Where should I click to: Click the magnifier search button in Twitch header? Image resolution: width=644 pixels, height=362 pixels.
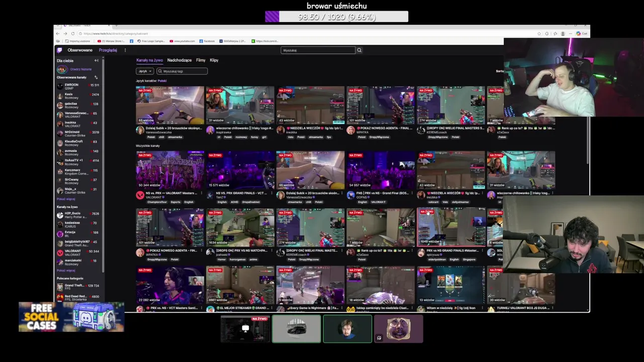359,50
